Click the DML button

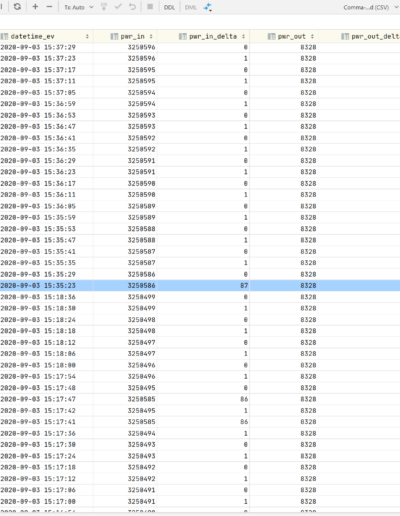(x=191, y=7)
